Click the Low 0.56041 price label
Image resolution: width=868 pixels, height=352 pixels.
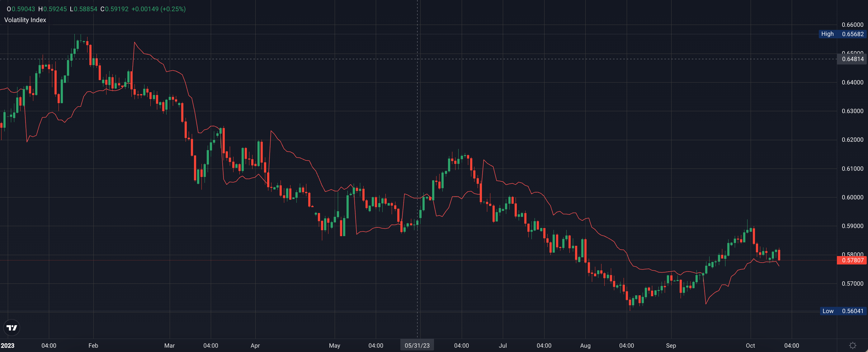(x=843, y=311)
